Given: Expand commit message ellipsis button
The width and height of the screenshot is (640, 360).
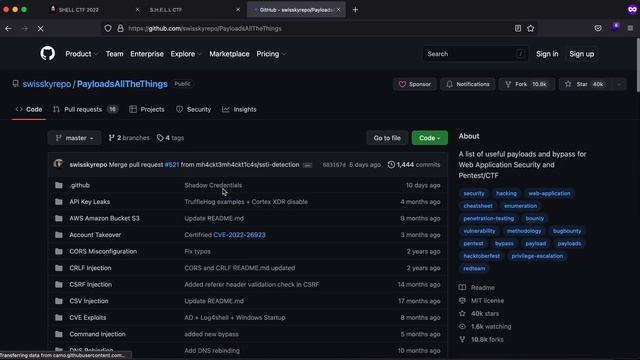Looking at the screenshot, I should (x=307, y=165).
